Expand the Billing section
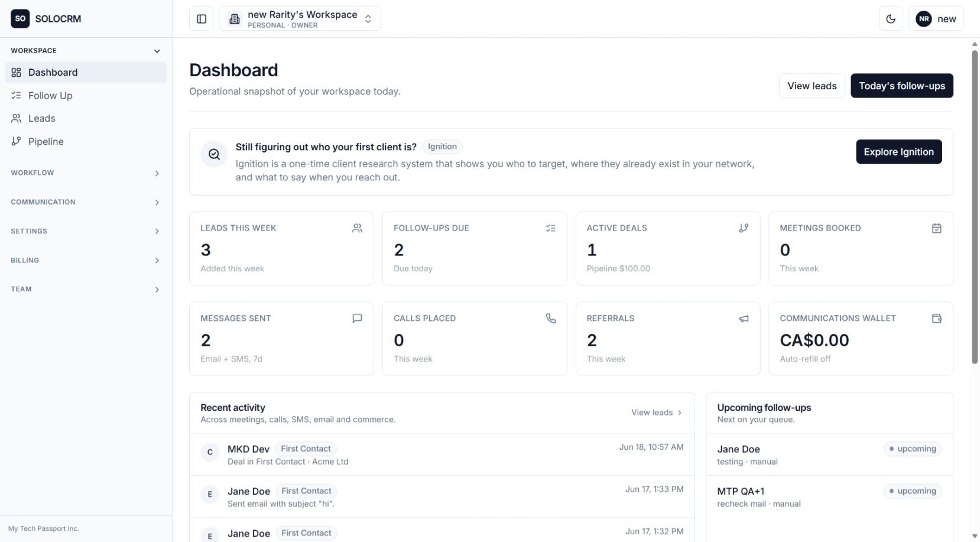This screenshot has height=542, width=980. (x=86, y=260)
